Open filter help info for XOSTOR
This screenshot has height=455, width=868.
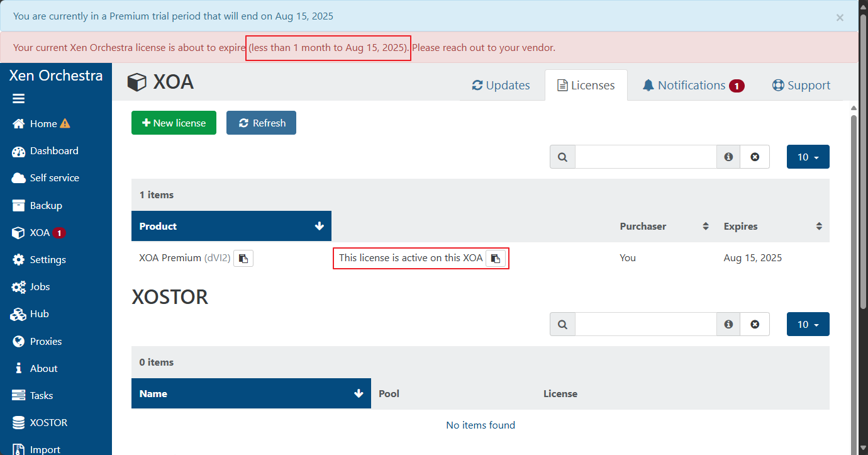728,324
